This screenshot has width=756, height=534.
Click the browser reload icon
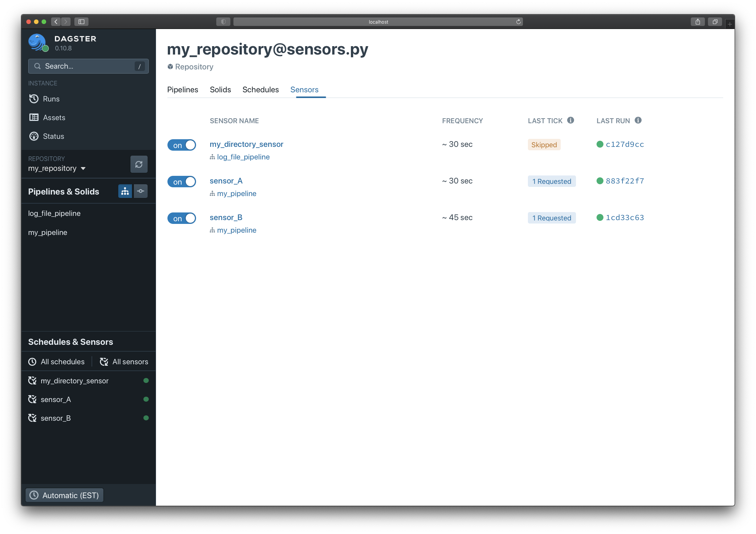pos(518,22)
